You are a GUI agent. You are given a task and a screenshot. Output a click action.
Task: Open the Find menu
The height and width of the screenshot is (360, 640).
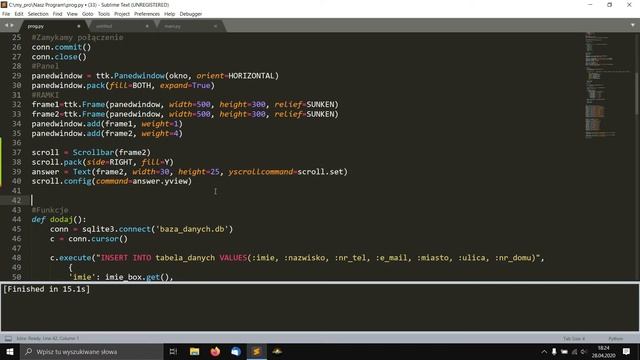pos(58,14)
